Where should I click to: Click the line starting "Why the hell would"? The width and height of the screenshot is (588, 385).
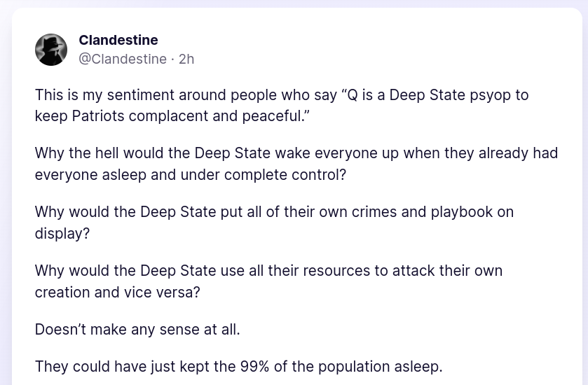(294, 153)
